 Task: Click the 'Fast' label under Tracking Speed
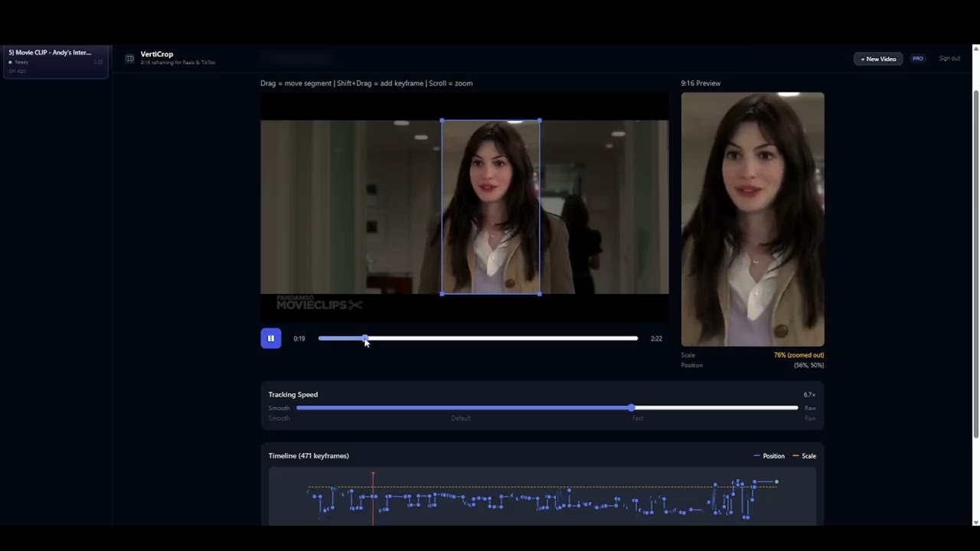coord(637,419)
